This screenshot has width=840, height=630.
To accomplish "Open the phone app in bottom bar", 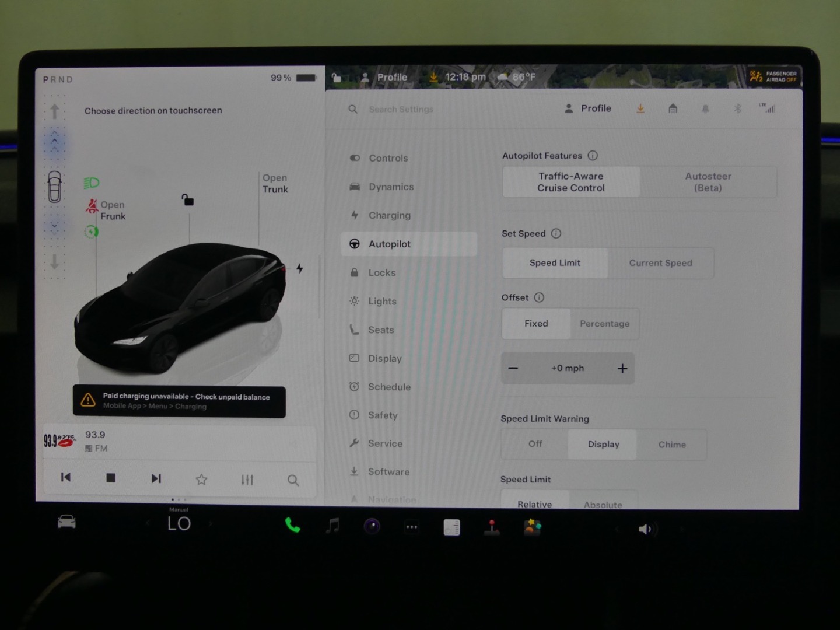I will point(292,526).
